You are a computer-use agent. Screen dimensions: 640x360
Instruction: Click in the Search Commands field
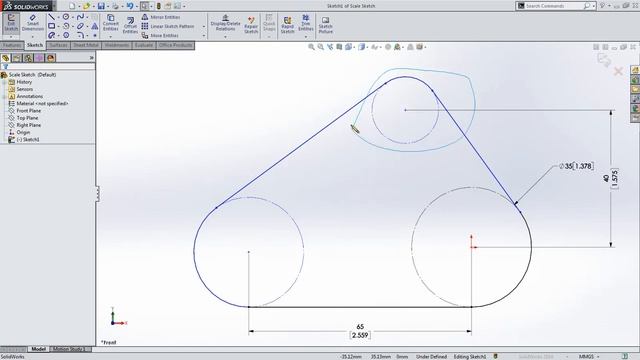pyautogui.click(x=553, y=6)
